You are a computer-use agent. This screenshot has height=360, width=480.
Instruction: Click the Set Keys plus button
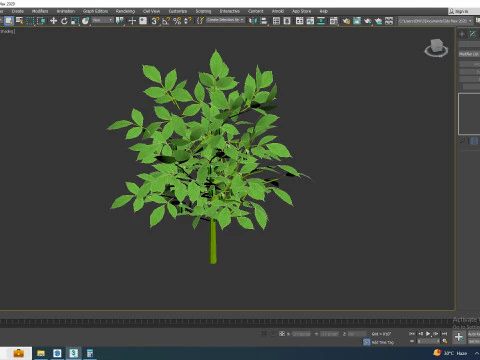[459, 337]
